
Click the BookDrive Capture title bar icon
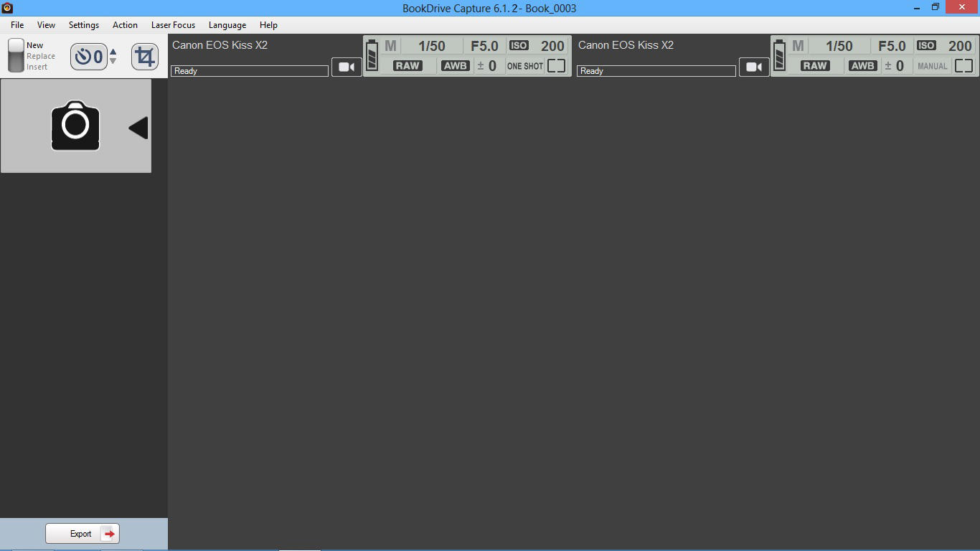coord(8,8)
